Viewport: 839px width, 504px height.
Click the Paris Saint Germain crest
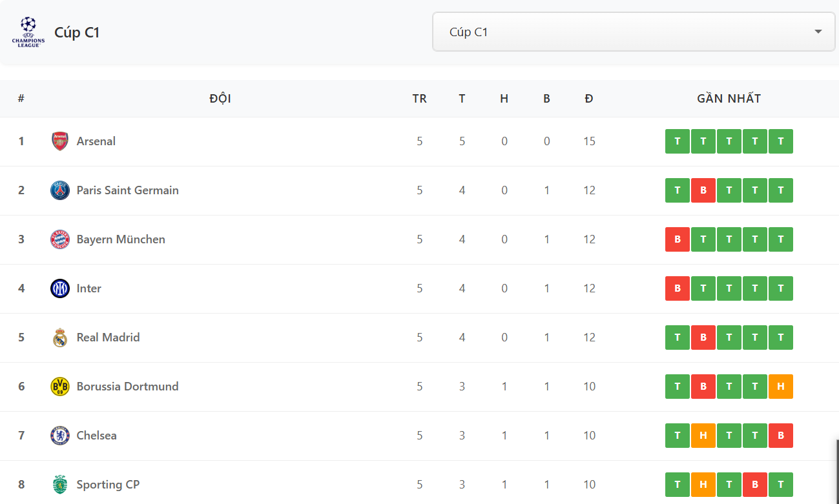click(x=60, y=190)
